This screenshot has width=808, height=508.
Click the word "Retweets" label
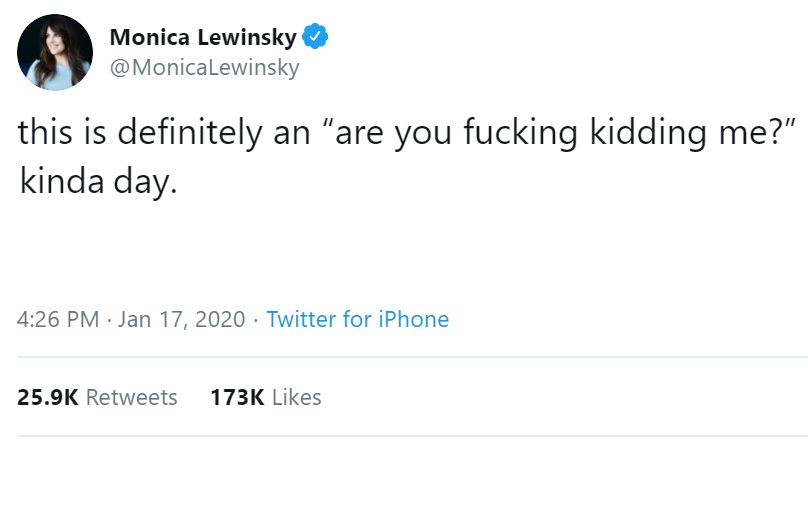click(131, 397)
